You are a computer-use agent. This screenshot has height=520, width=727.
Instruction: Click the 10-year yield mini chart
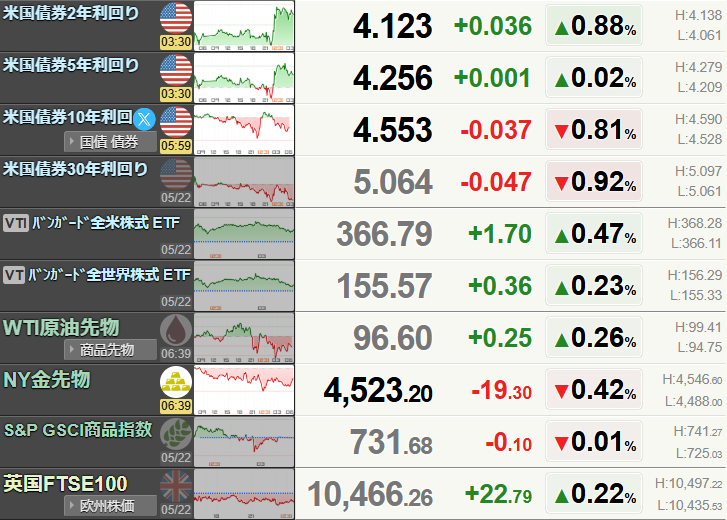click(x=244, y=130)
